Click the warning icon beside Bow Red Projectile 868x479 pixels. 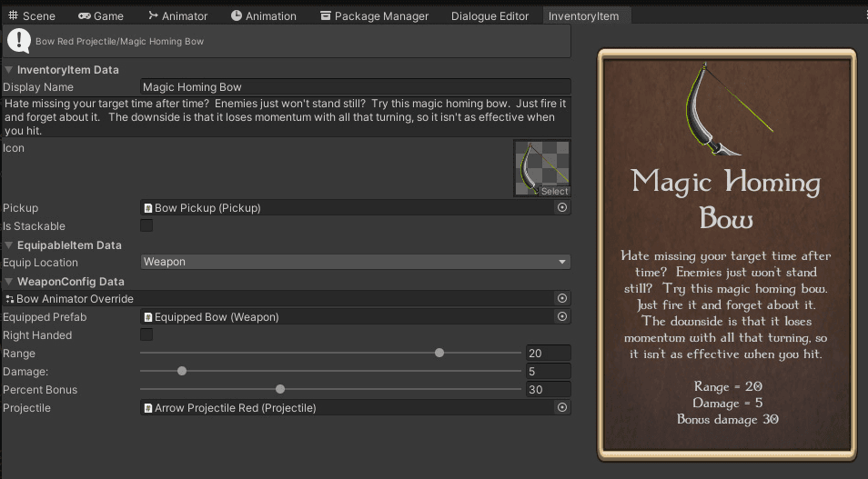click(x=18, y=41)
